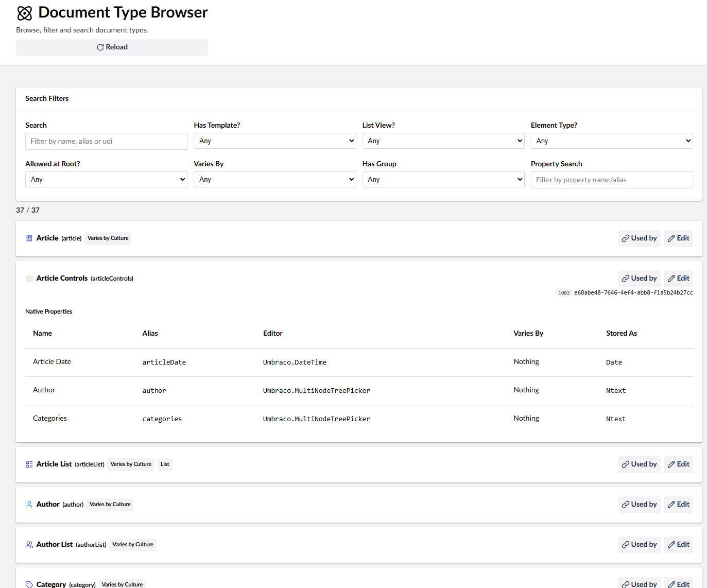Click the Category tag icon
The width and height of the screenshot is (707, 588).
click(x=29, y=584)
